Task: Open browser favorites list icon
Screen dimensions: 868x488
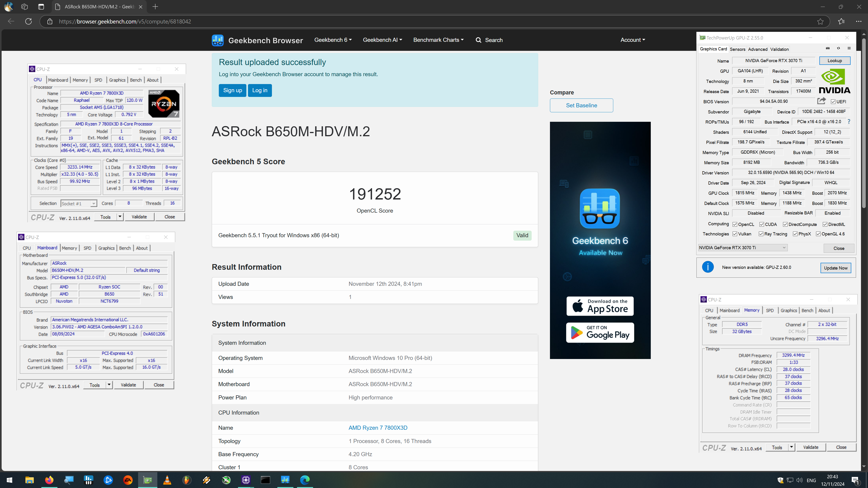Action: click(841, 21)
